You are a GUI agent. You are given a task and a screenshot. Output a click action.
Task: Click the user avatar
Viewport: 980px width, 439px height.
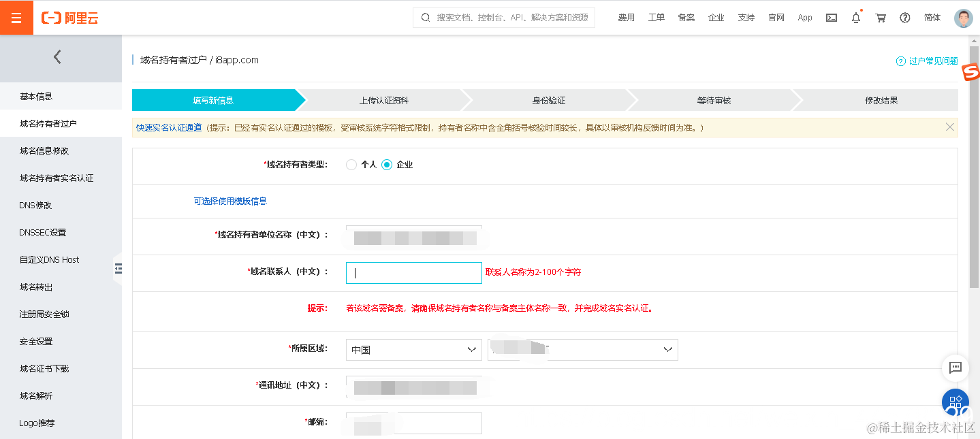964,18
